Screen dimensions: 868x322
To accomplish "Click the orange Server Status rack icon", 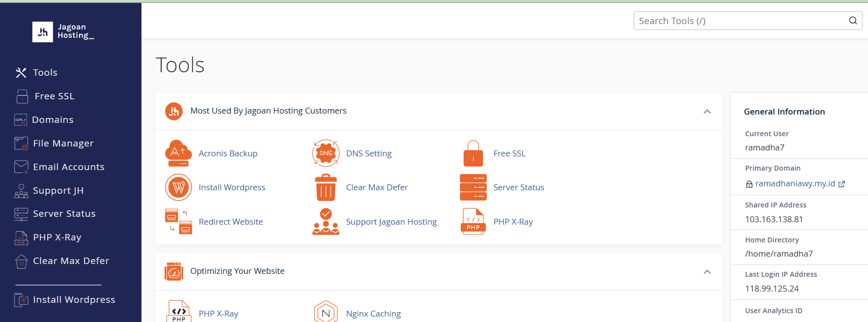I will tap(473, 187).
